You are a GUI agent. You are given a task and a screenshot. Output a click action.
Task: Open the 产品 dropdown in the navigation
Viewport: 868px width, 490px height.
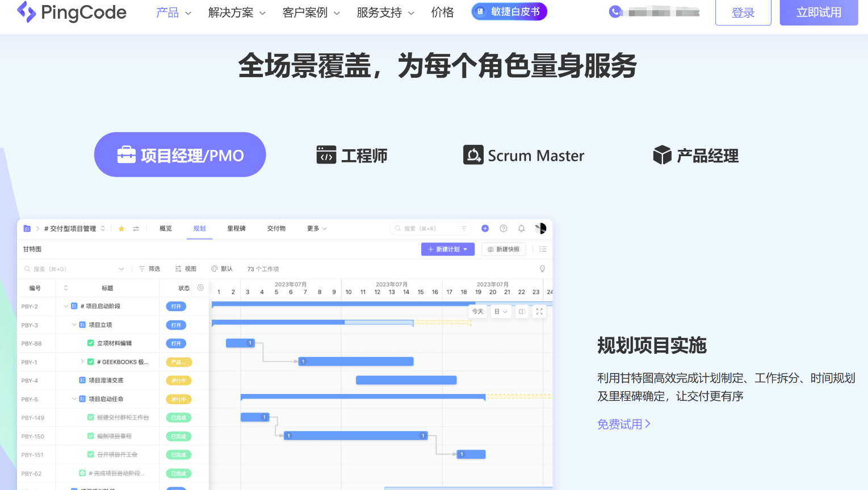tap(174, 12)
